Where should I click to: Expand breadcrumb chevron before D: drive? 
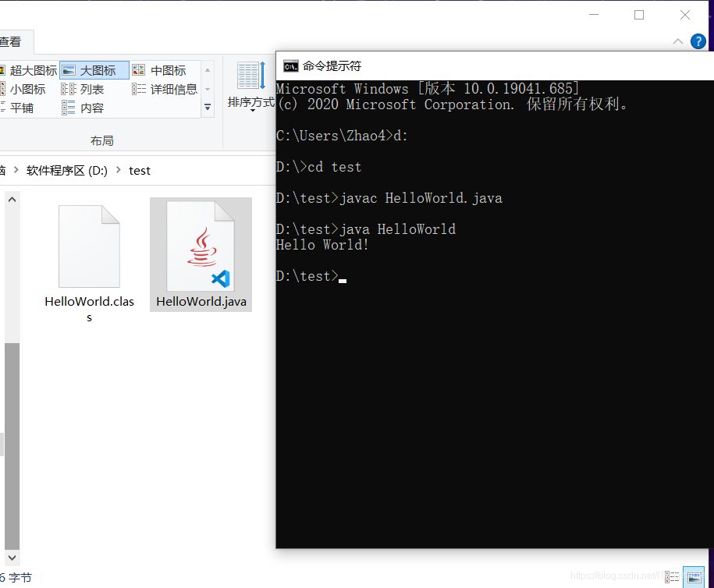coord(16,170)
